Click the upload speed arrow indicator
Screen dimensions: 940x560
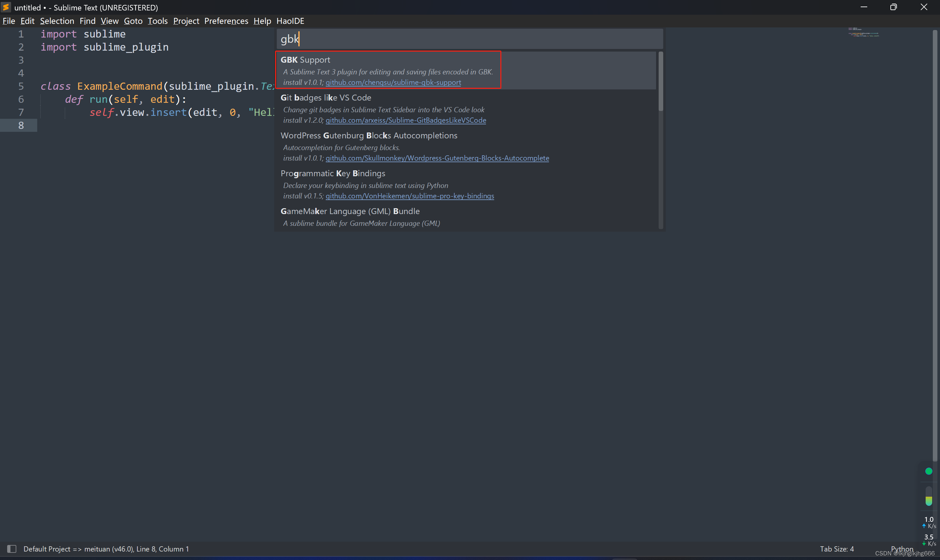[924, 526]
